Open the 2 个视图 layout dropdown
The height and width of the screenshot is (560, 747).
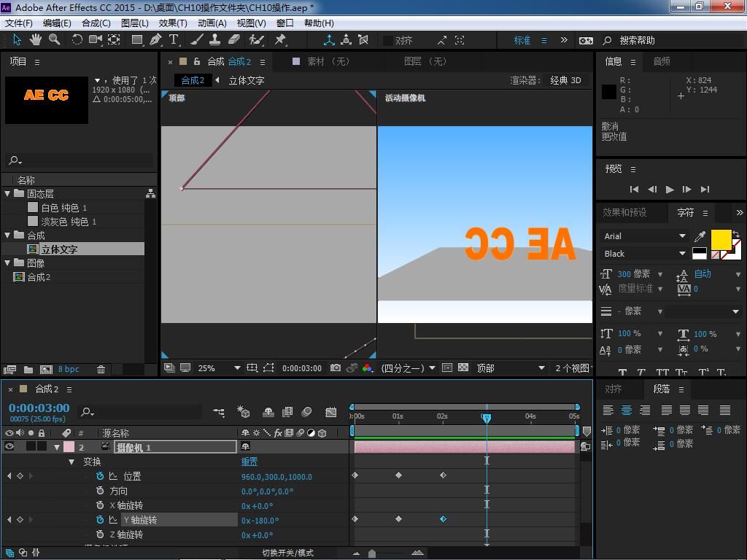pos(573,368)
